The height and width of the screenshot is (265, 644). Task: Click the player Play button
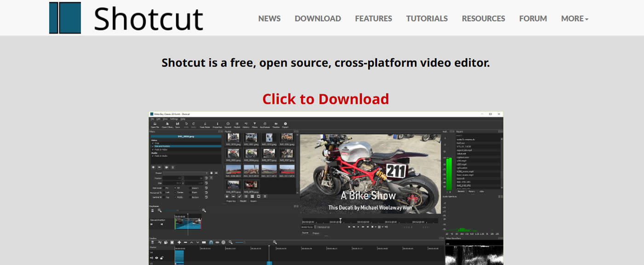[x=358, y=227]
